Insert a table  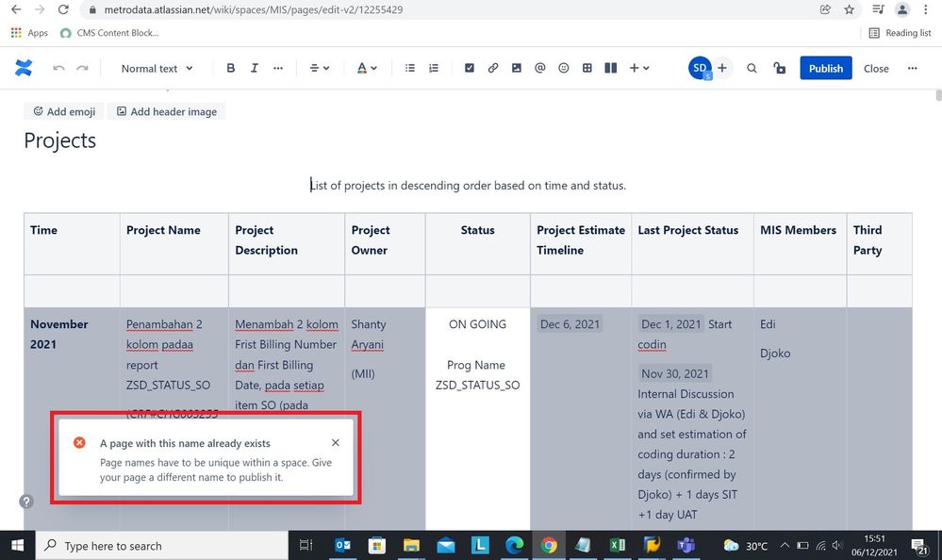click(587, 68)
